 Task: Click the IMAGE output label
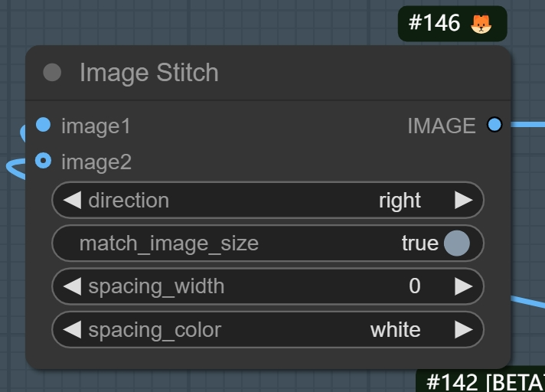click(442, 125)
